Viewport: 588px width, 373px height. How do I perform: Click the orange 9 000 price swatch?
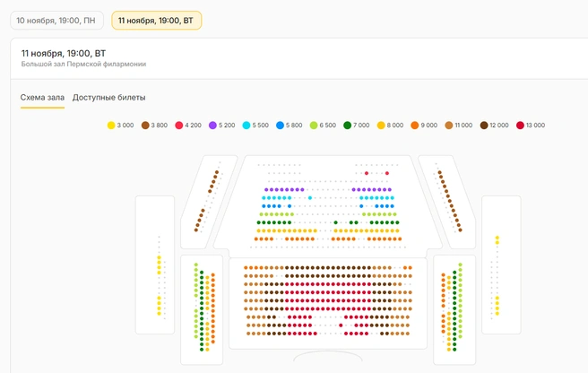click(x=415, y=126)
